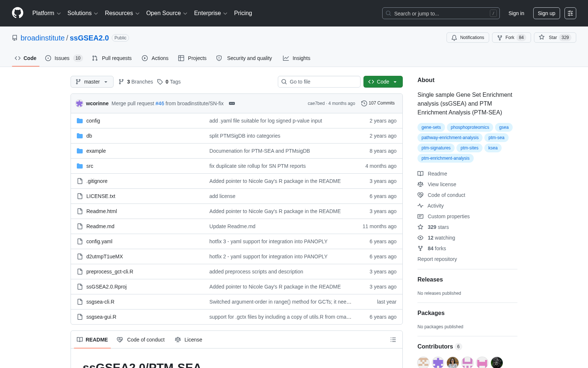The image size is (588, 368).
Task: Expand the Resources menu
Action: (x=122, y=13)
